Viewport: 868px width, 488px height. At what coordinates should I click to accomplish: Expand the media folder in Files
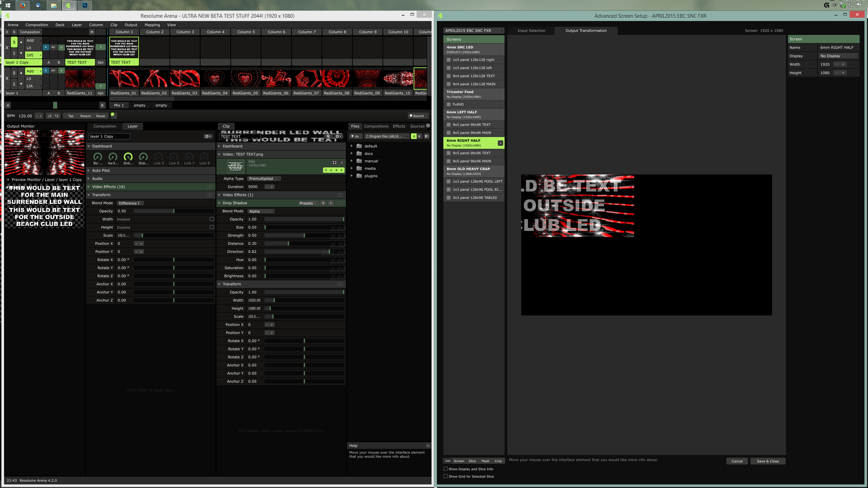pos(352,169)
